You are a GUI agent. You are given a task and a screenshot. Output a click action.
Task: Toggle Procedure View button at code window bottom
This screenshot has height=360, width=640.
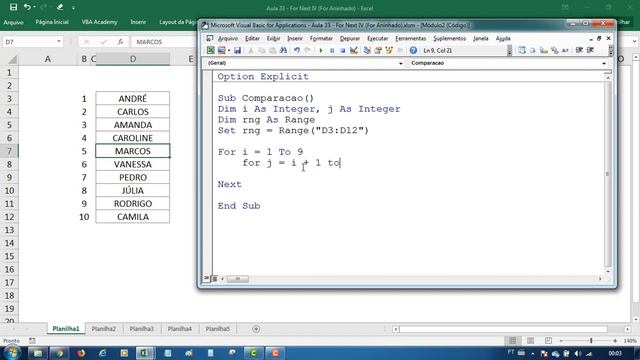point(207,278)
